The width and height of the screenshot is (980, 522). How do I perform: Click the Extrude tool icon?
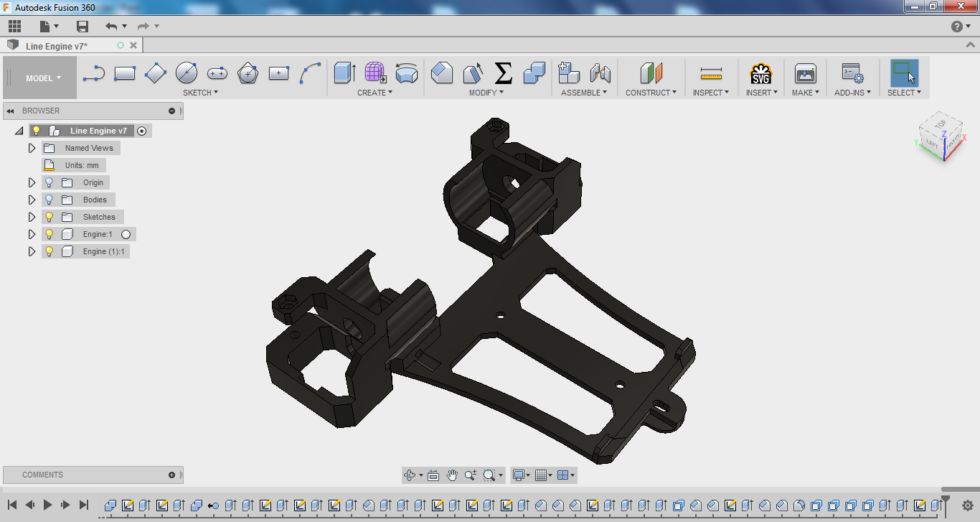tap(345, 73)
